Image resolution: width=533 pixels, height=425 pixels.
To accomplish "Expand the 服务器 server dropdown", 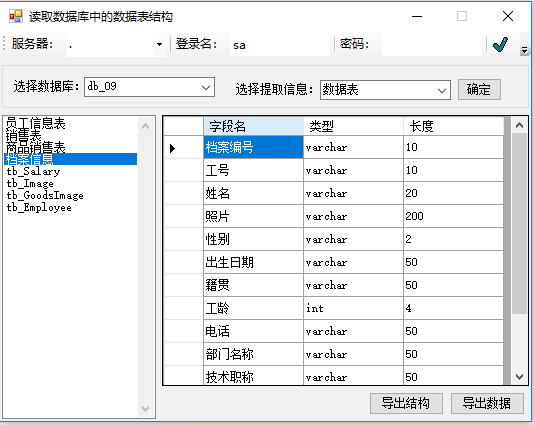I will point(159,45).
